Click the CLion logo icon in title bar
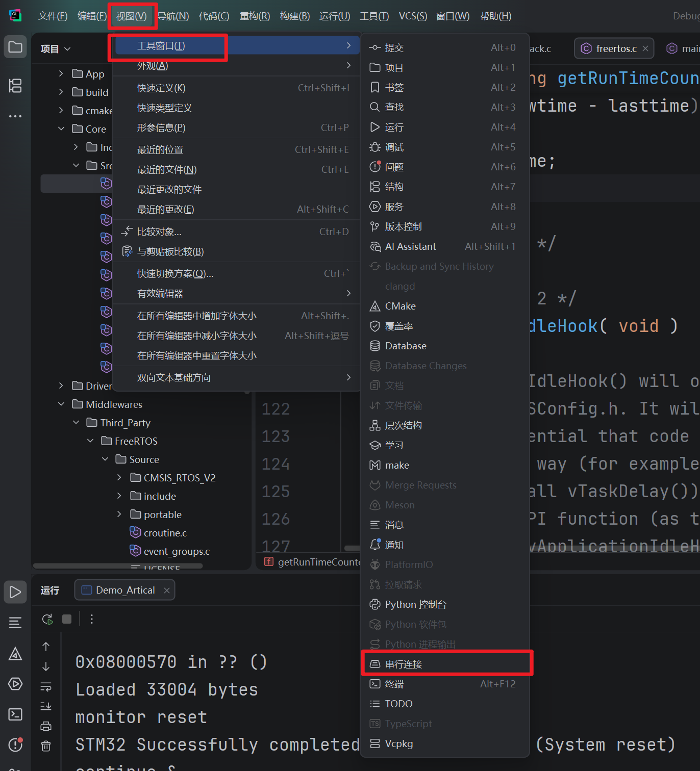Image resolution: width=700 pixels, height=771 pixels. [x=15, y=16]
